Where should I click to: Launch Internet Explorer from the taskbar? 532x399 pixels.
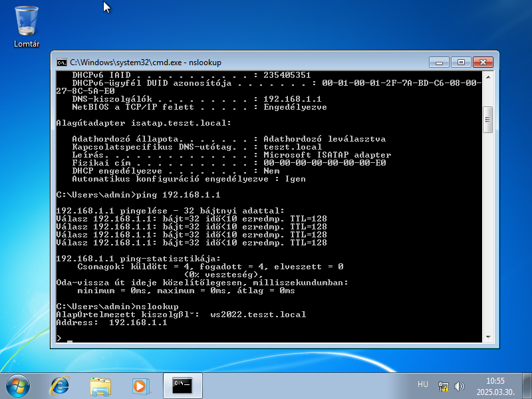click(61, 384)
